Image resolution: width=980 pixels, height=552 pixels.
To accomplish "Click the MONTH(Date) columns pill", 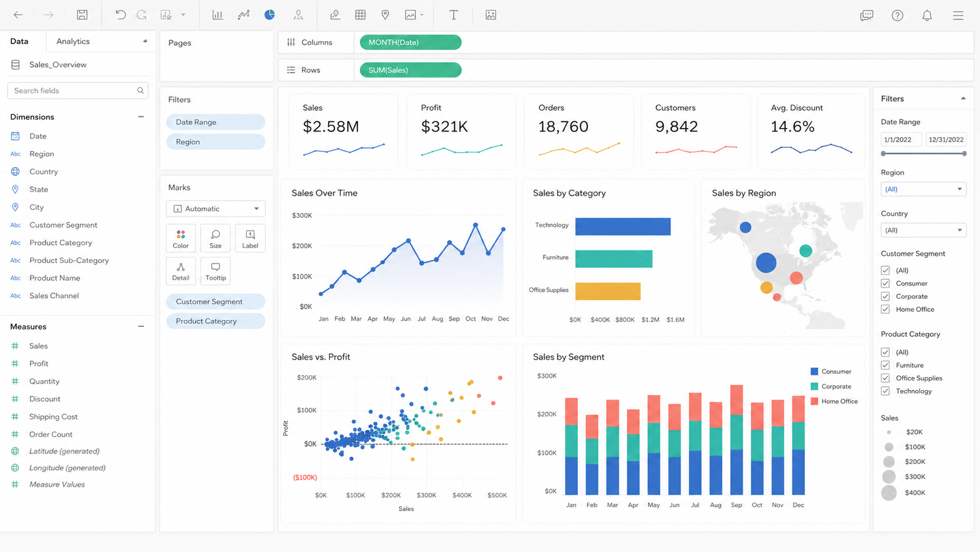I will tap(410, 42).
